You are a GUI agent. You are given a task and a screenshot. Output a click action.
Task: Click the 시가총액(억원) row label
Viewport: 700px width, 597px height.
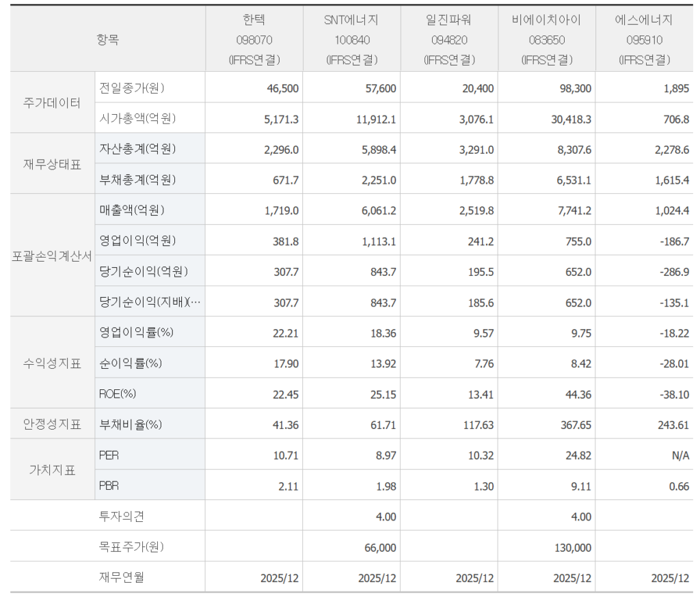[137, 118]
